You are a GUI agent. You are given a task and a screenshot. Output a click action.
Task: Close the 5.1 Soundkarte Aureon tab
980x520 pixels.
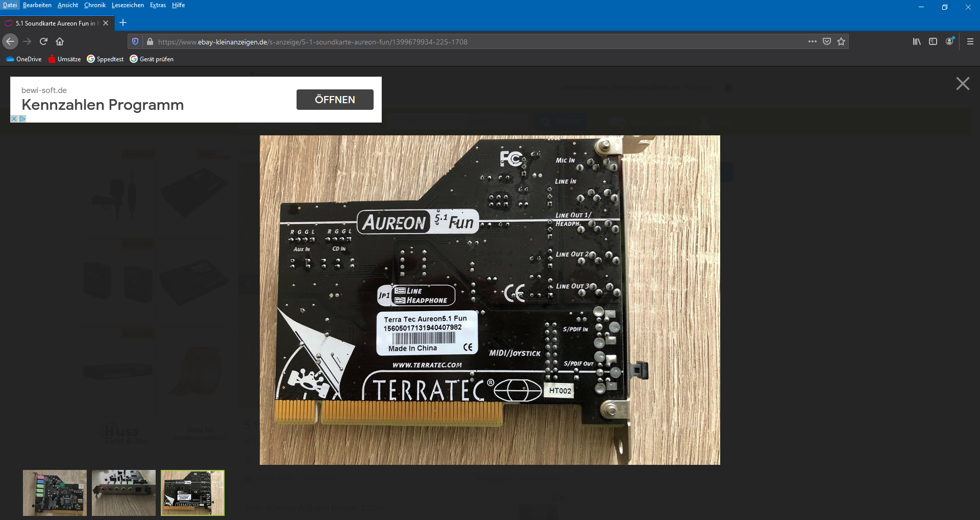(x=106, y=23)
